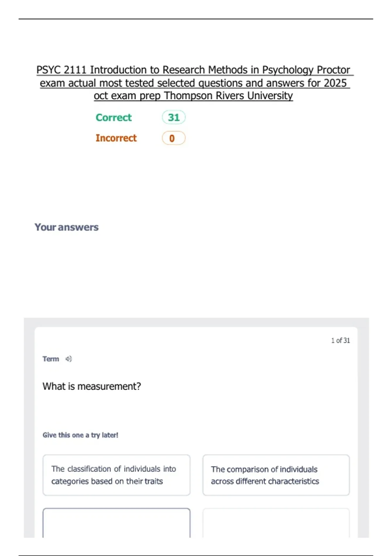The width and height of the screenshot is (392, 556).
Task: Click the oct exam prep Thompson Rivers line
Action: (x=193, y=96)
